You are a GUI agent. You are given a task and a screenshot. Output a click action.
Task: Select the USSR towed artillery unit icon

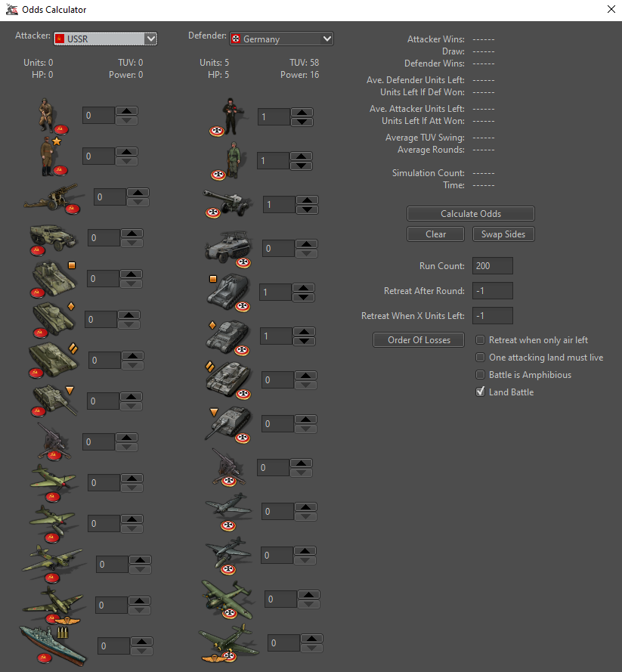point(52,197)
